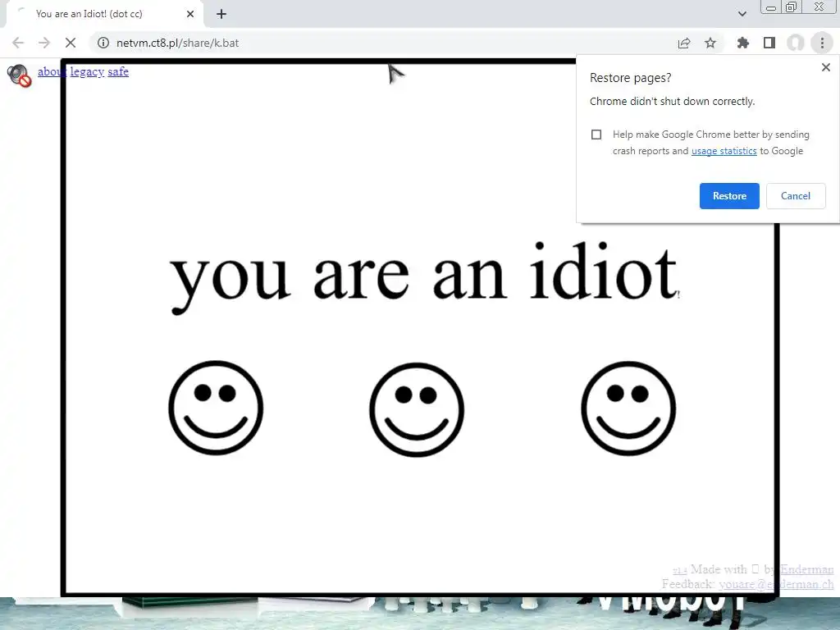Click 'Restore pages?' heading text
The width and height of the screenshot is (840, 630).
pos(631,78)
